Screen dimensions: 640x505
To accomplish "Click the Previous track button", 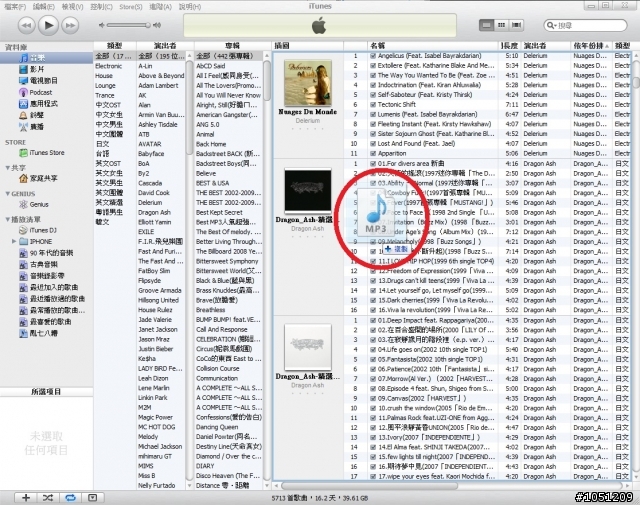I will pos(27,25).
